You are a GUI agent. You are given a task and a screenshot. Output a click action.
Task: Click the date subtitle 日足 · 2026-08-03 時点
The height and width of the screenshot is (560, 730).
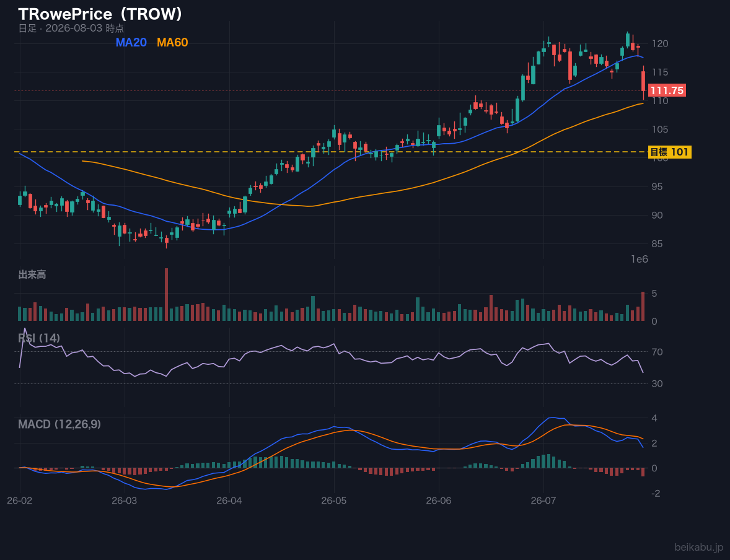pyautogui.click(x=71, y=28)
